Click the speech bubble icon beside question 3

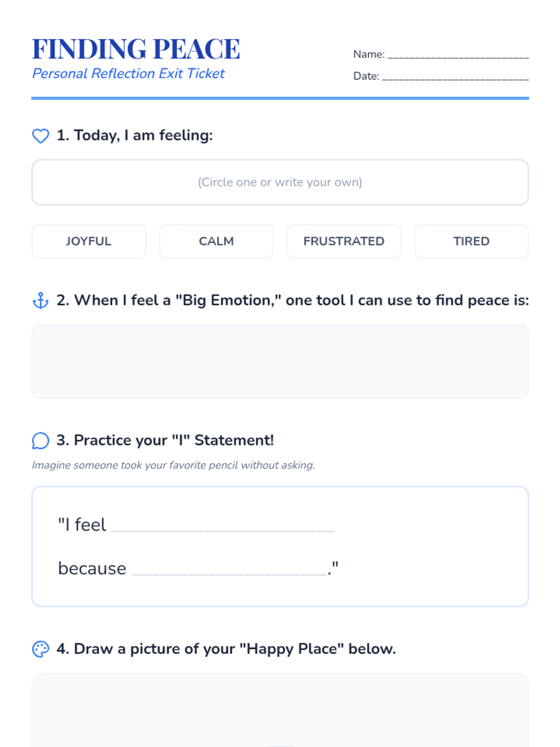41,440
